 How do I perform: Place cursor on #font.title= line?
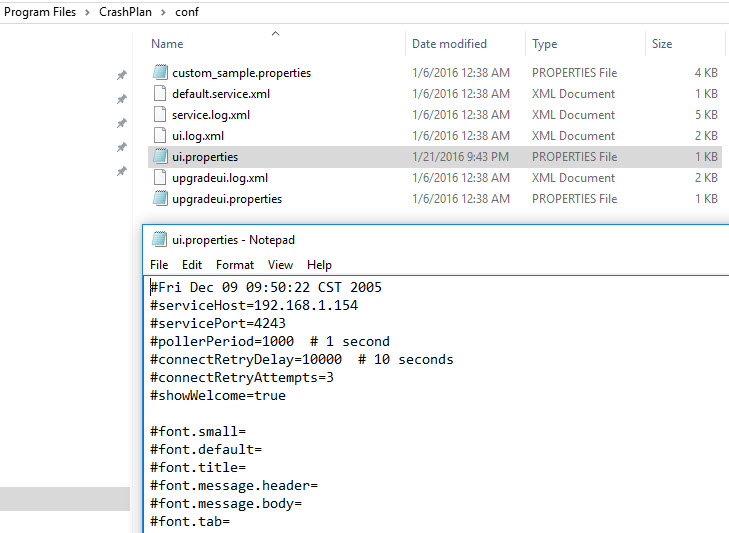198,467
